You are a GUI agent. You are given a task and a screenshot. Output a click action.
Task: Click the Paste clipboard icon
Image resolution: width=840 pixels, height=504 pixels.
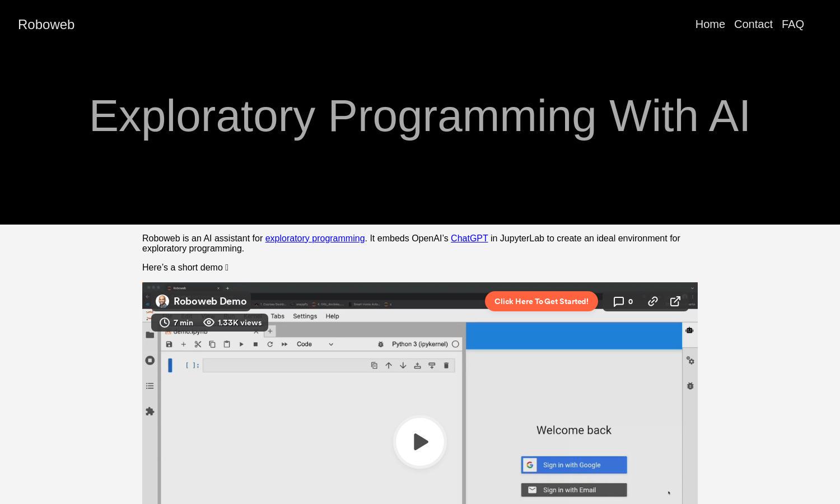pos(227,344)
